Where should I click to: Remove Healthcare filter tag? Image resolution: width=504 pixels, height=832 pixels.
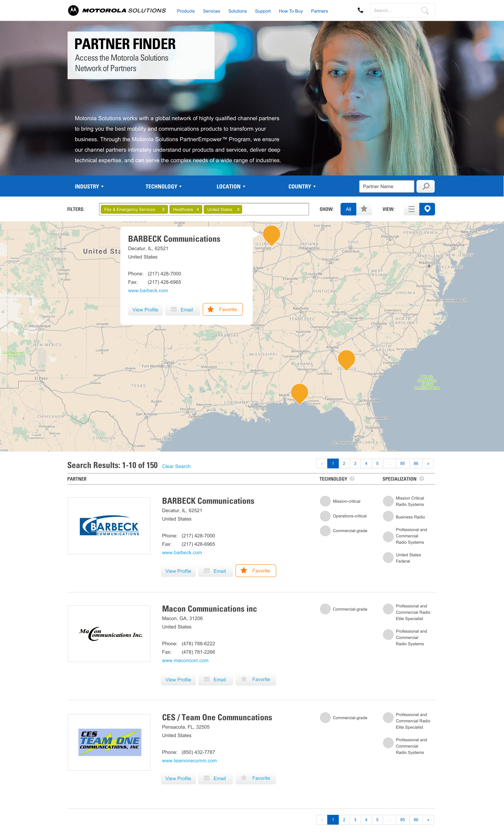[x=198, y=209]
